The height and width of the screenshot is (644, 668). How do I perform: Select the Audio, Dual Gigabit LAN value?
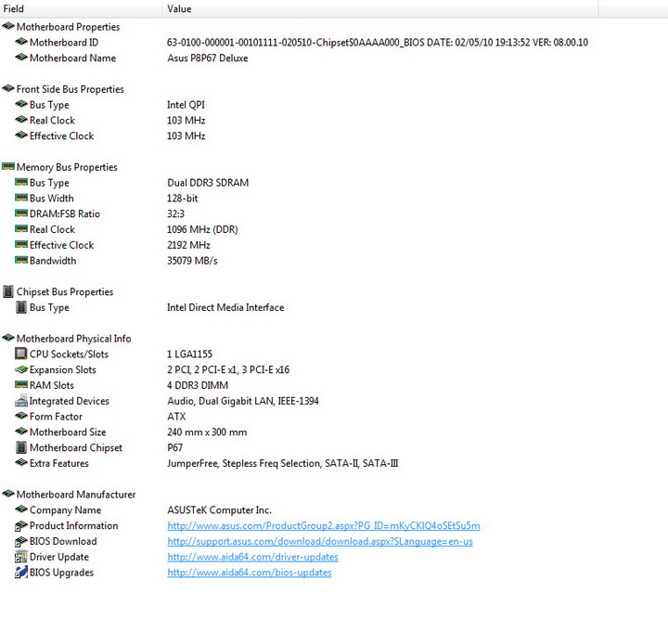(x=243, y=401)
